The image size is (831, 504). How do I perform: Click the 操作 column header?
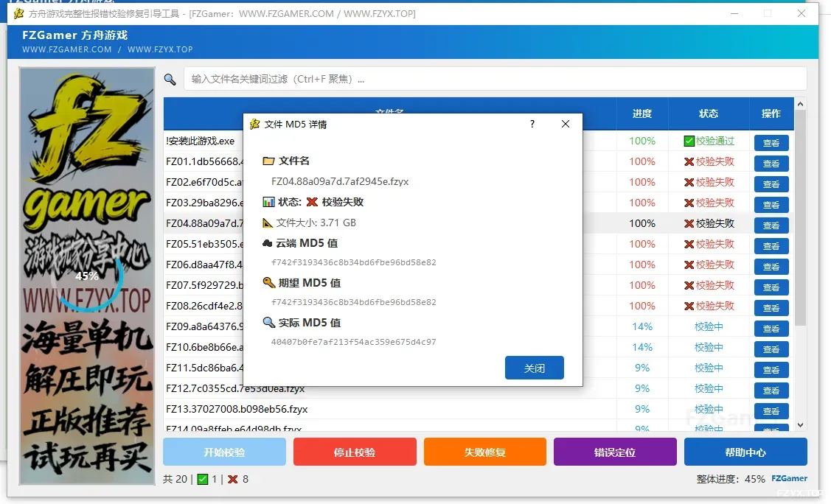[771, 113]
